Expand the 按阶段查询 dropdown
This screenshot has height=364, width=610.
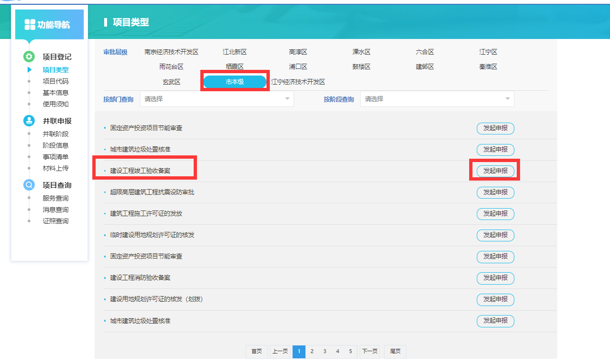[437, 99]
